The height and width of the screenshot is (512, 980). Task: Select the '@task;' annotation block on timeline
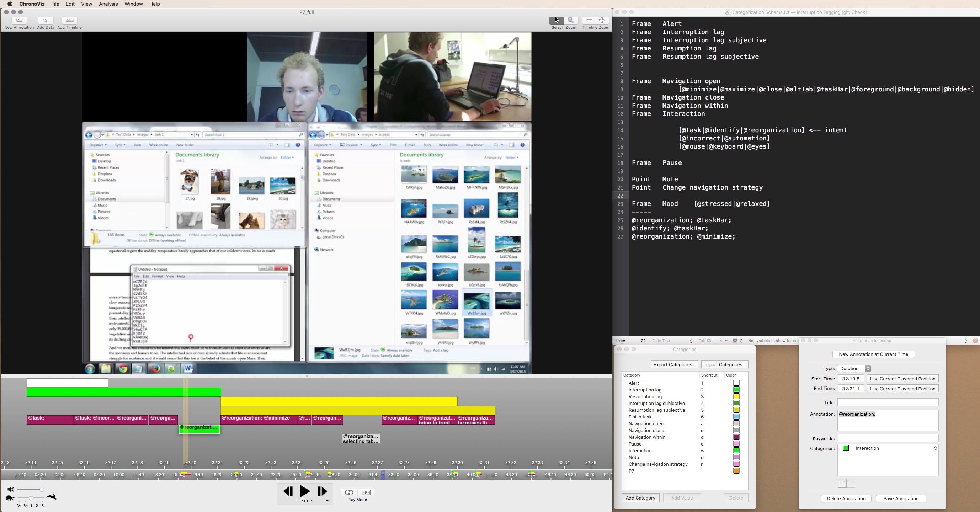(50, 420)
